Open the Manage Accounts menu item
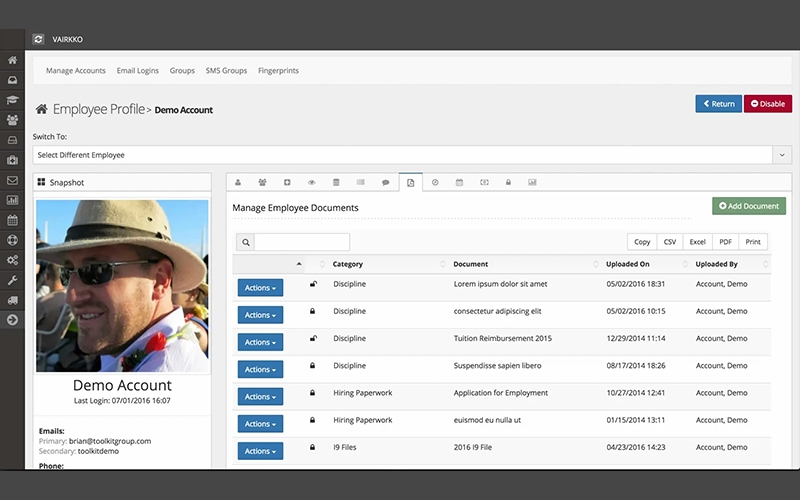The width and height of the screenshot is (800, 500). coord(76,71)
